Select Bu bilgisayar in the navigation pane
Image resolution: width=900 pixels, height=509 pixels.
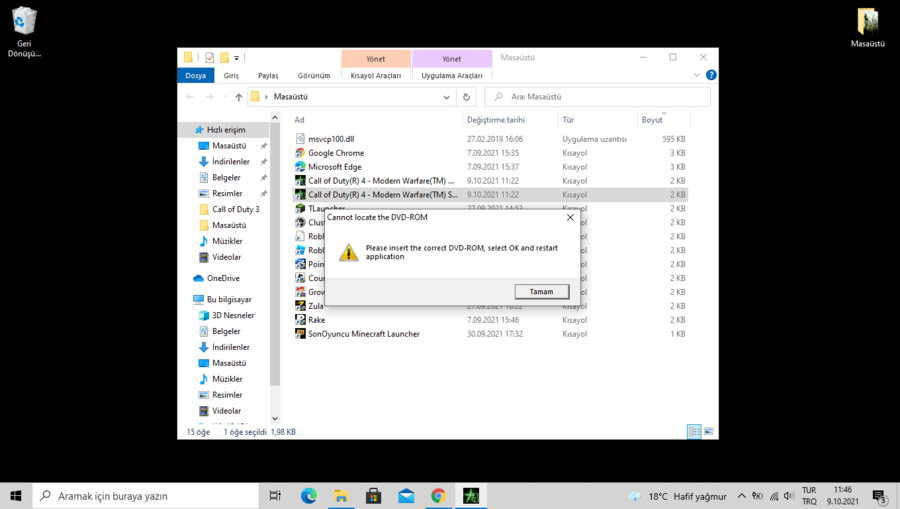(x=229, y=300)
